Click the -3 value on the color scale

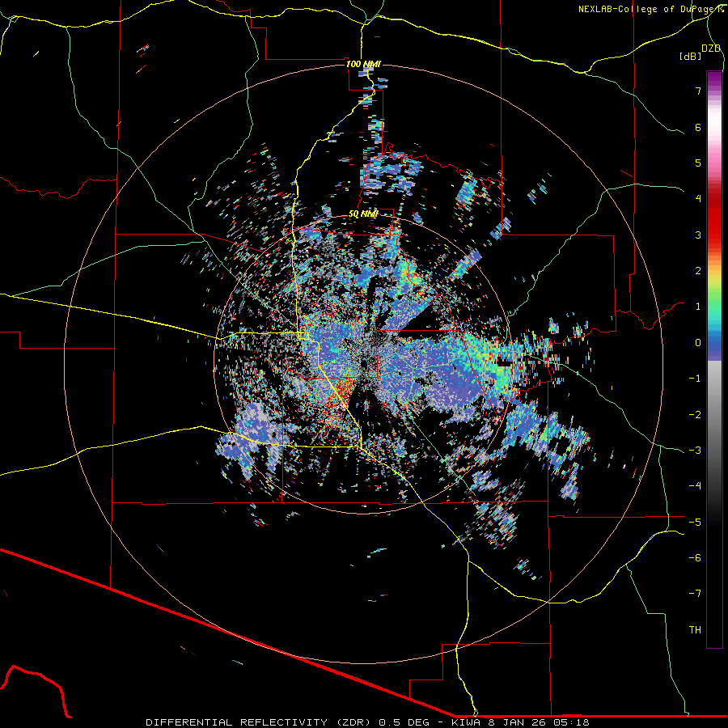(695, 451)
